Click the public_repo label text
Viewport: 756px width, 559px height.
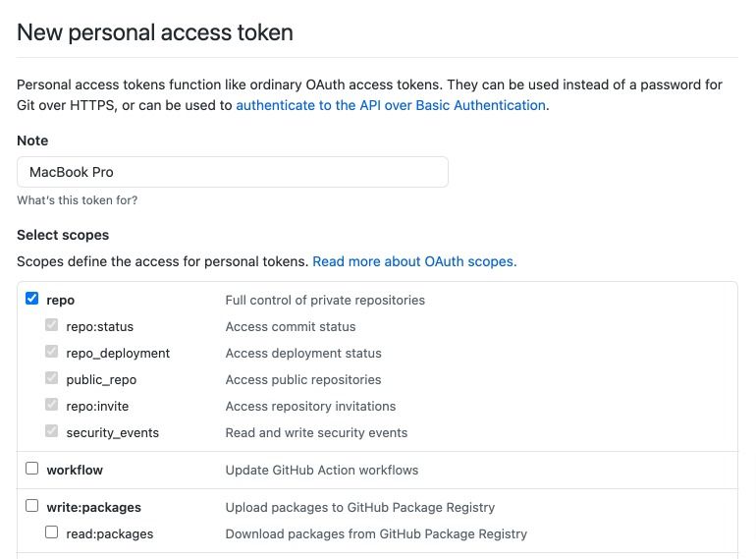[x=102, y=380]
